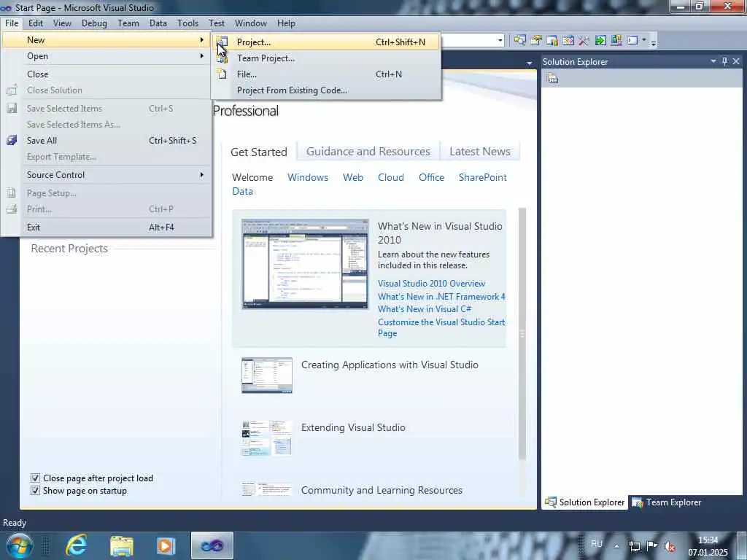Click the toolbar combo box input field
Screen dimensions: 747x560
point(469,41)
